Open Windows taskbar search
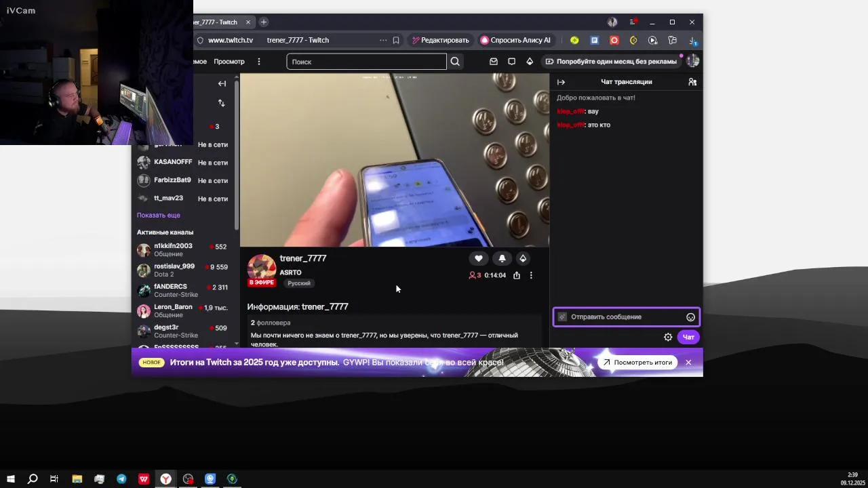This screenshot has width=868, height=488. 32,479
